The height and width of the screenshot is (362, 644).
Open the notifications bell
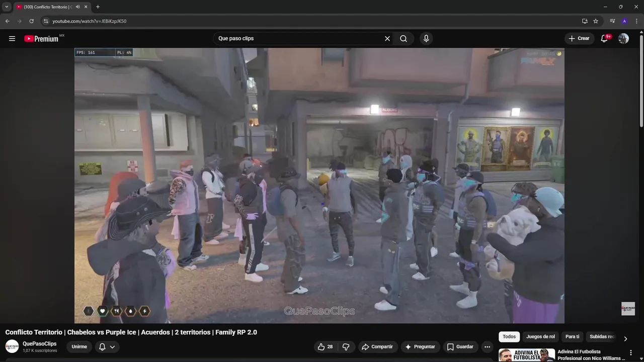tap(605, 39)
